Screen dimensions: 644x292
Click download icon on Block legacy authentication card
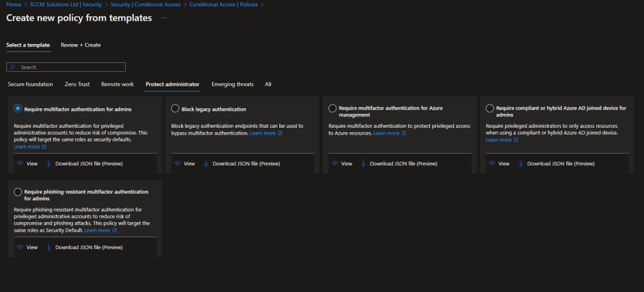pyautogui.click(x=206, y=164)
